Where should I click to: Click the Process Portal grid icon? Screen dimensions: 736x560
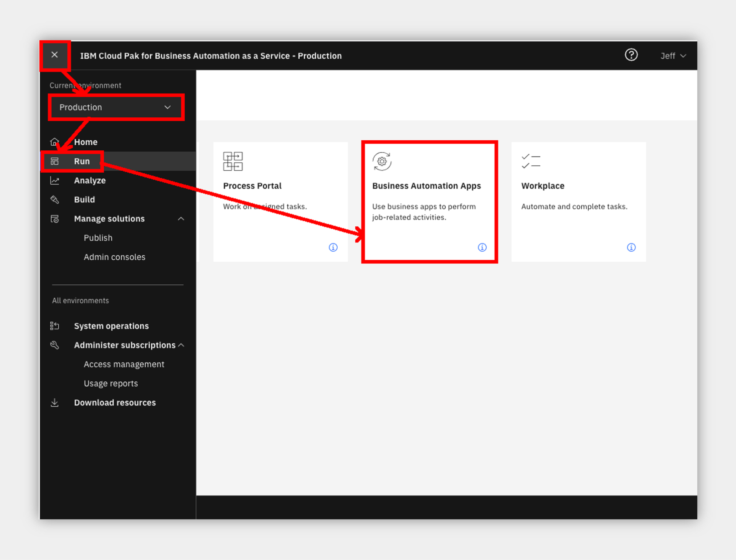233,161
